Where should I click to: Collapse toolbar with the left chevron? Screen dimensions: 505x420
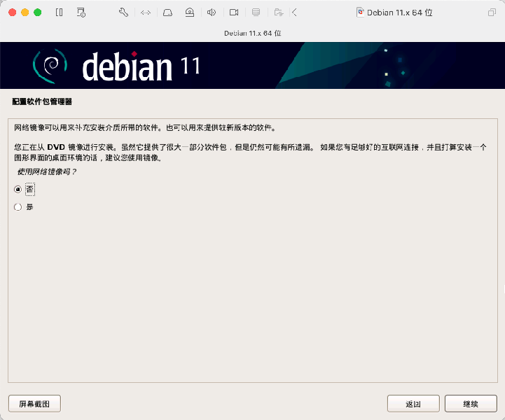pos(294,13)
